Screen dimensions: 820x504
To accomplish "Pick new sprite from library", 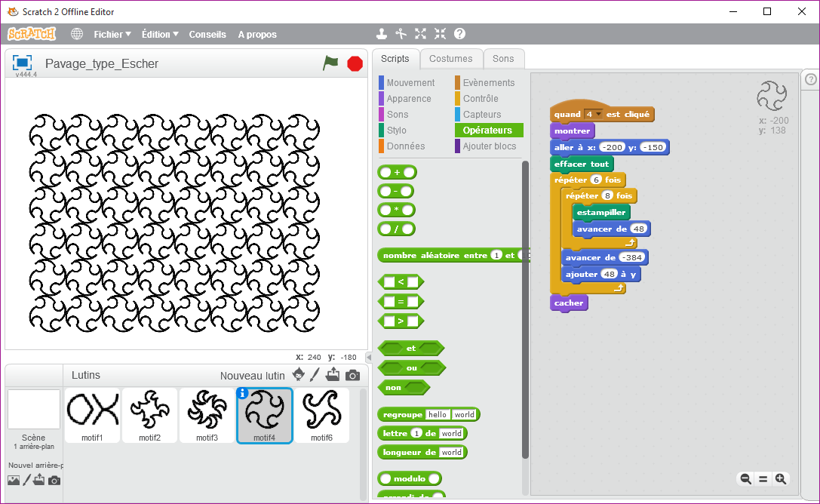I will click(x=299, y=375).
